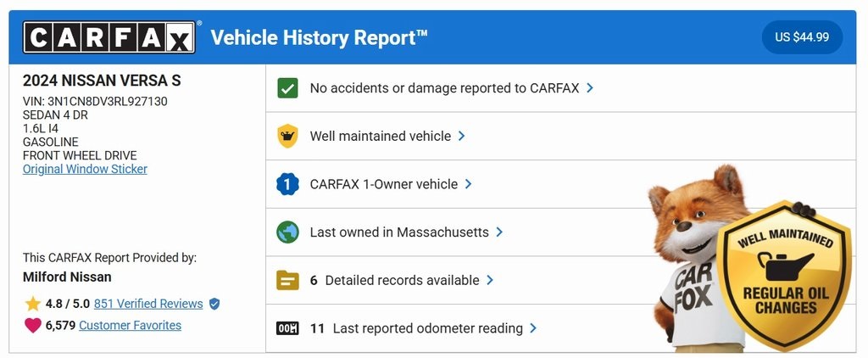Click the US $44.99 price button
Viewport: 868px width, 358px height.
pyautogui.click(x=802, y=37)
